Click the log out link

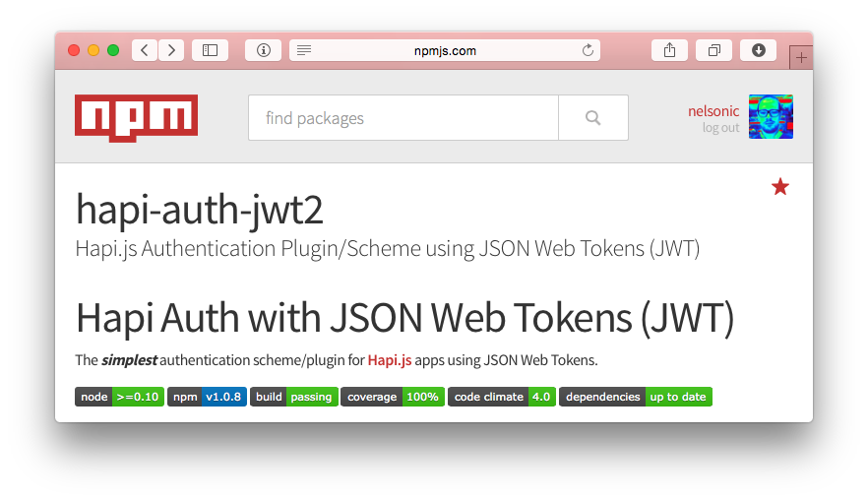[720, 128]
